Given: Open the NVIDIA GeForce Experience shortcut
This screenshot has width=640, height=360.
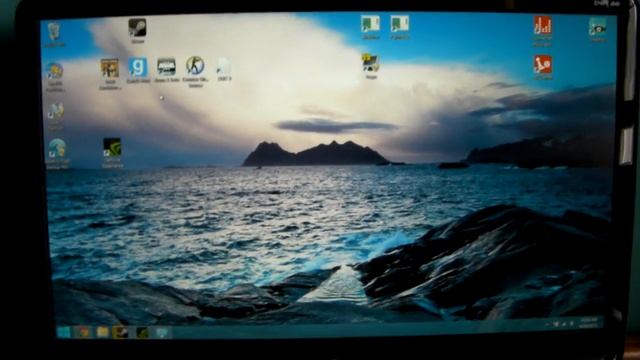Looking at the screenshot, I should [x=112, y=147].
